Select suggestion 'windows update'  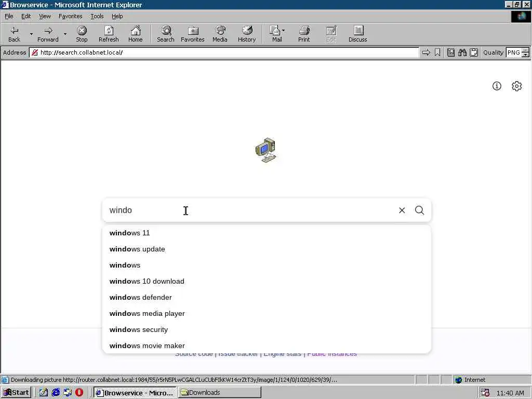pos(267,249)
